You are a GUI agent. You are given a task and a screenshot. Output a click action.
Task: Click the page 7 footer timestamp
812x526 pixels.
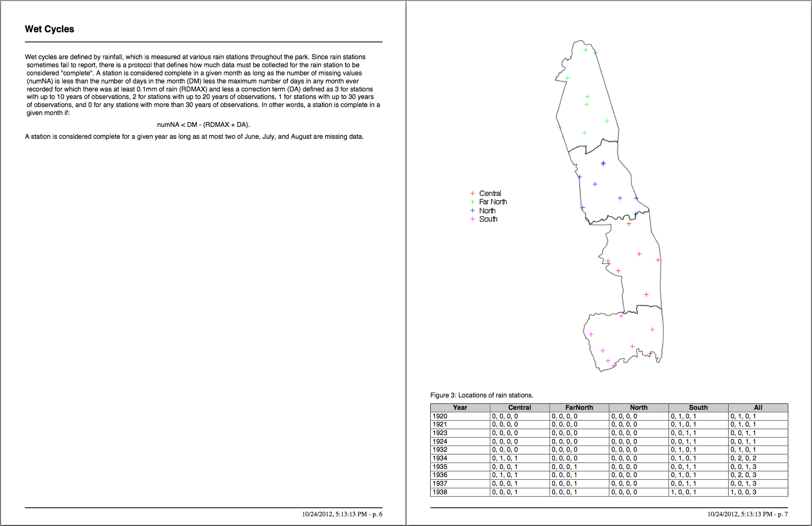click(x=747, y=514)
